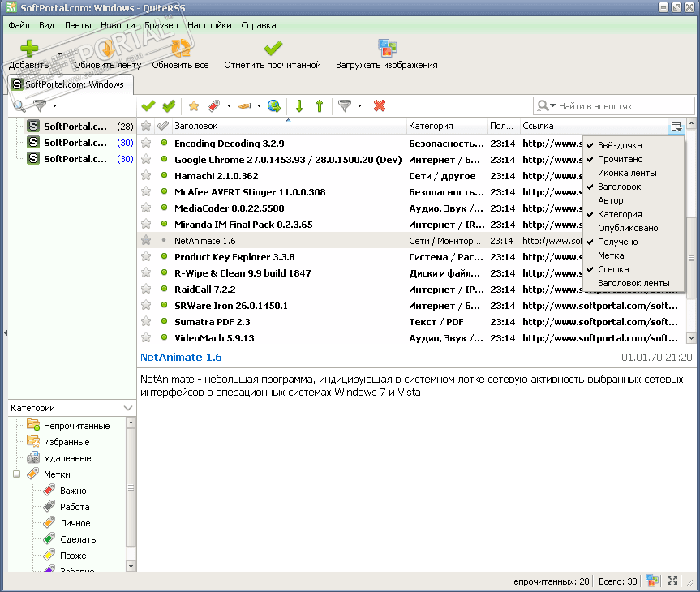Open the Файл menu

click(x=19, y=25)
